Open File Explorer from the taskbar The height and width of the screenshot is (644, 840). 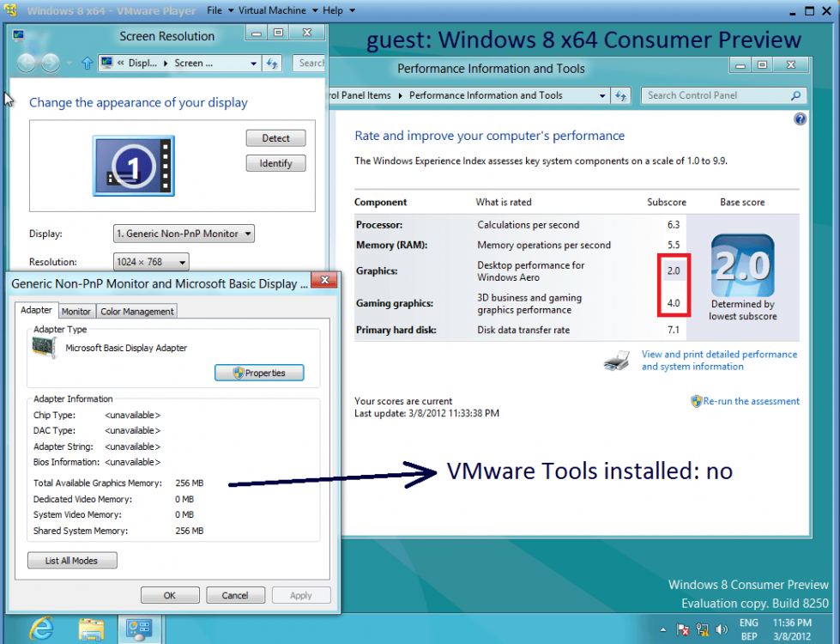91,629
